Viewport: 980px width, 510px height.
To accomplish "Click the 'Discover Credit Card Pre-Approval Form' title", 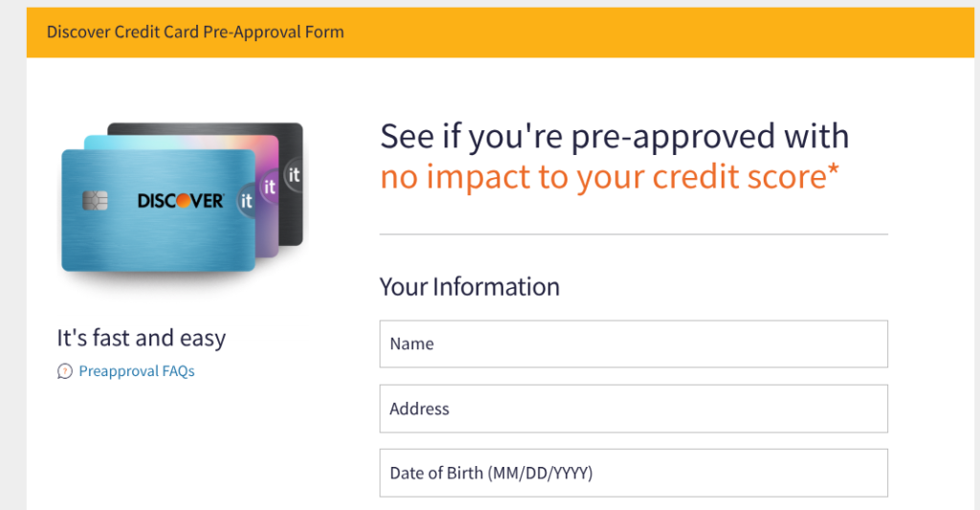I will (195, 33).
